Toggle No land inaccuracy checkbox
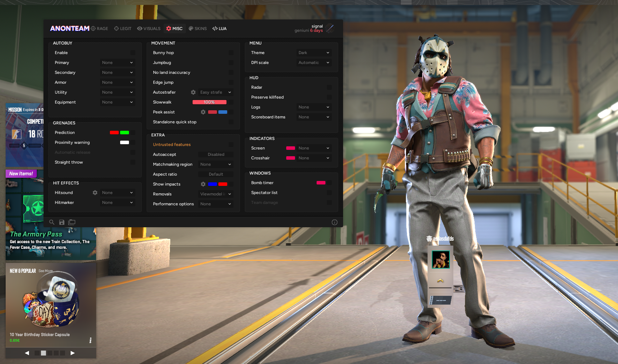The height and width of the screenshot is (364, 618). tap(231, 72)
